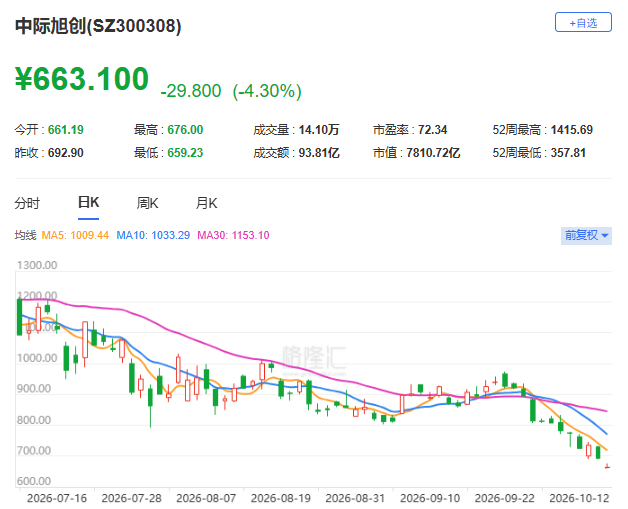Click the current price ¥663.100
Viewport: 628px width, 509px height.
[x=82, y=78]
